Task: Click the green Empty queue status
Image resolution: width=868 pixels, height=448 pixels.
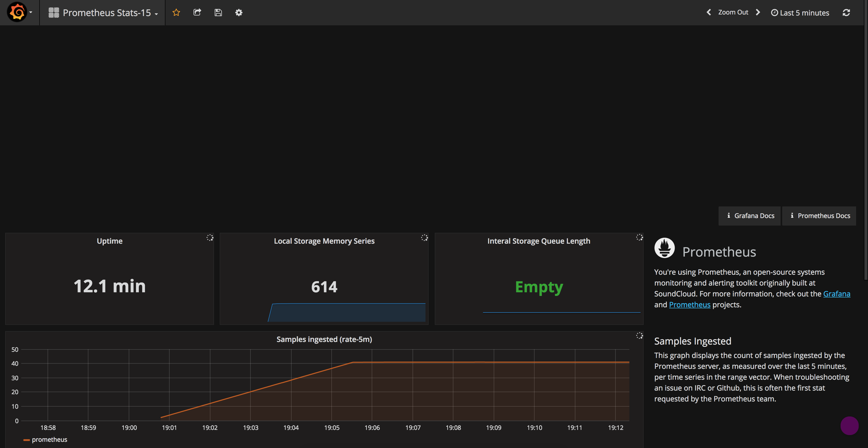Action: pos(539,287)
